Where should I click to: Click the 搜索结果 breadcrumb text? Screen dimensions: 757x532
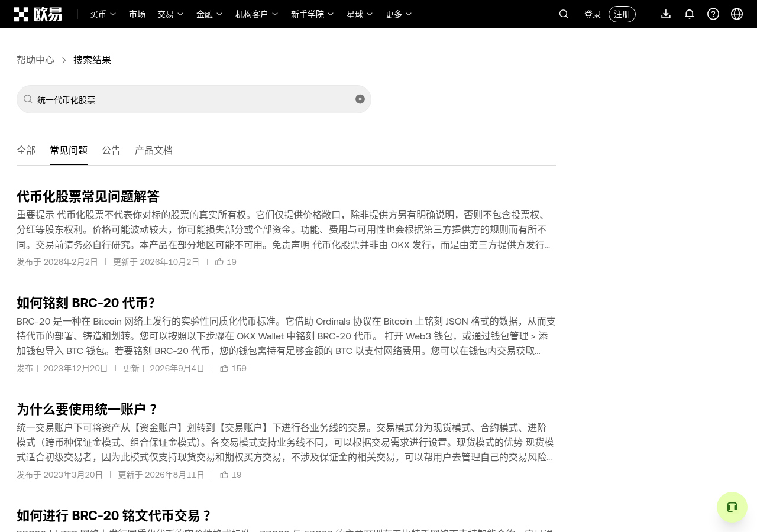click(92, 60)
